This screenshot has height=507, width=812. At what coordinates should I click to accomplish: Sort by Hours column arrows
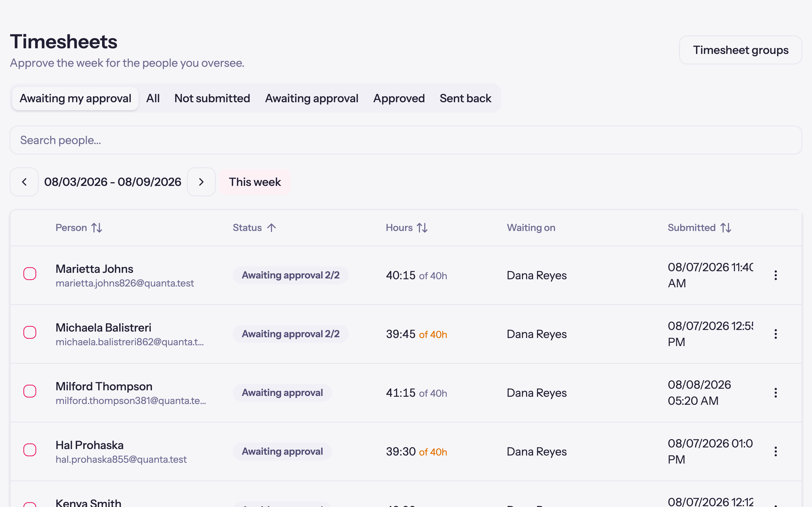[422, 228]
